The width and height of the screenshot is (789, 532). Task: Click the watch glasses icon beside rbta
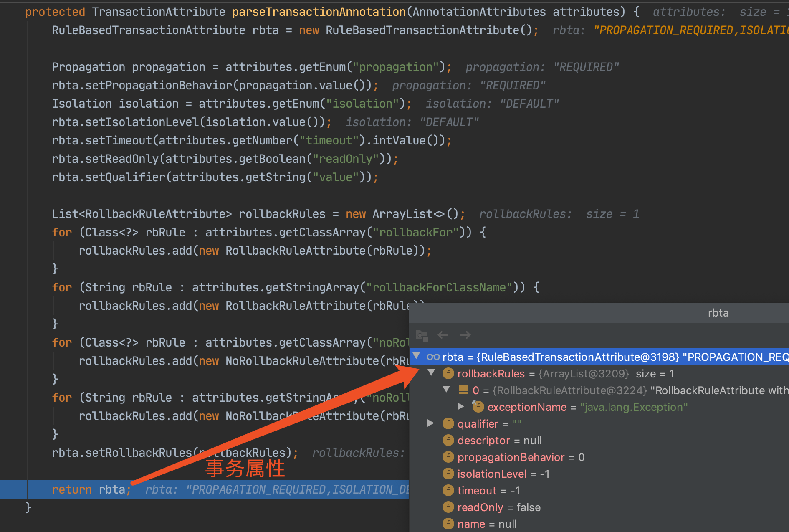tap(433, 357)
